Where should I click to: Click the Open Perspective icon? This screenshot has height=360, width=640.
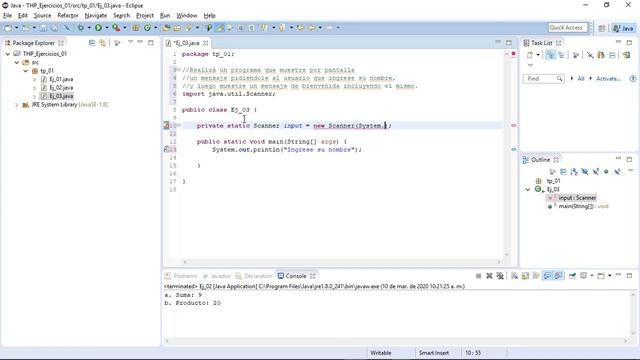(602, 28)
